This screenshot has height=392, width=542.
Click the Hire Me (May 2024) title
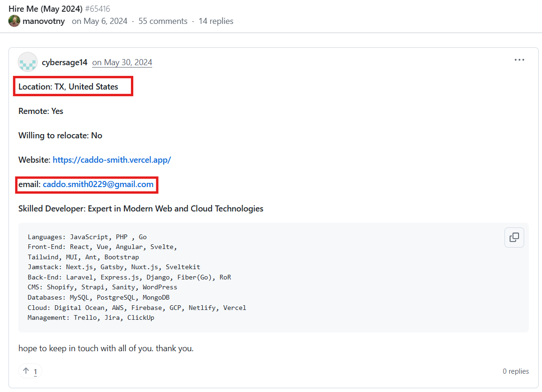[46, 8]
